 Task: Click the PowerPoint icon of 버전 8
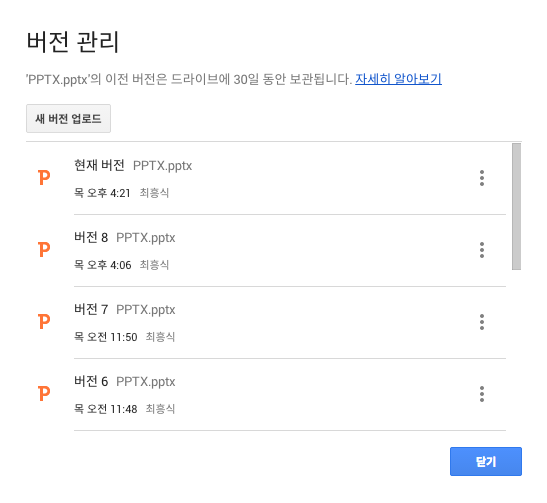point(44,249)
